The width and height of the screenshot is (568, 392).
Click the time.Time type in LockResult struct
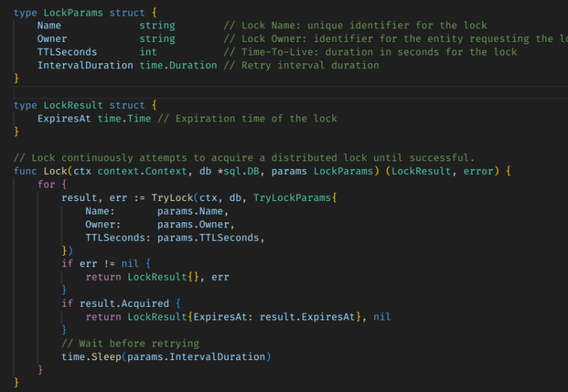point(124,119)
